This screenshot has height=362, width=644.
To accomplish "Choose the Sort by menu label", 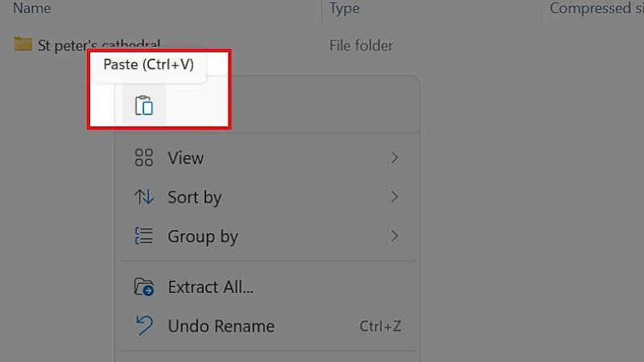I will (195, 197).
